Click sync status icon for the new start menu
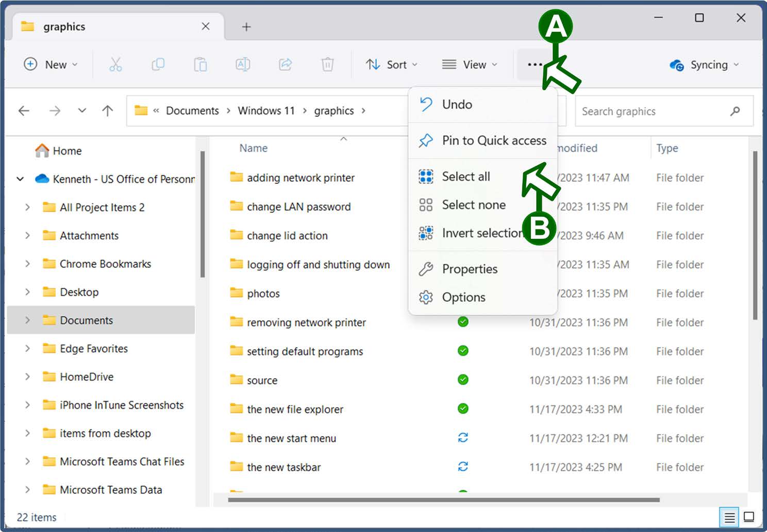767x532 pixels. 463,437
